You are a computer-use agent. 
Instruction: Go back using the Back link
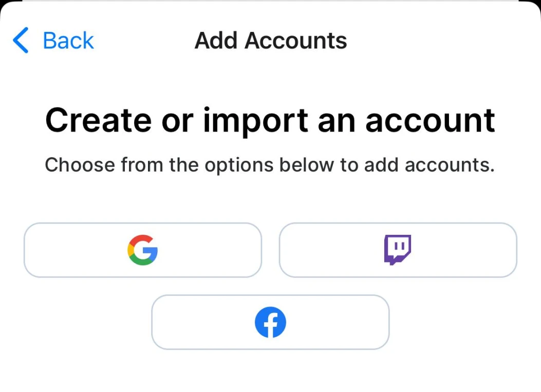53,41
